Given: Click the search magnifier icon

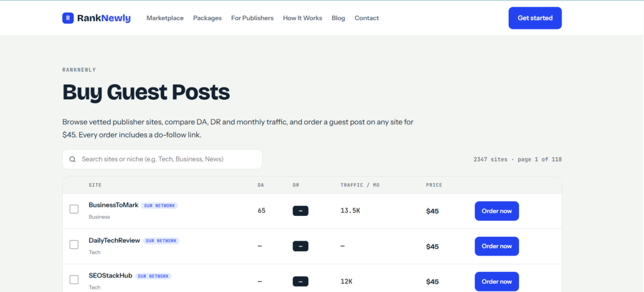Looking at the screenshot, I should click(x=72, y=159).
